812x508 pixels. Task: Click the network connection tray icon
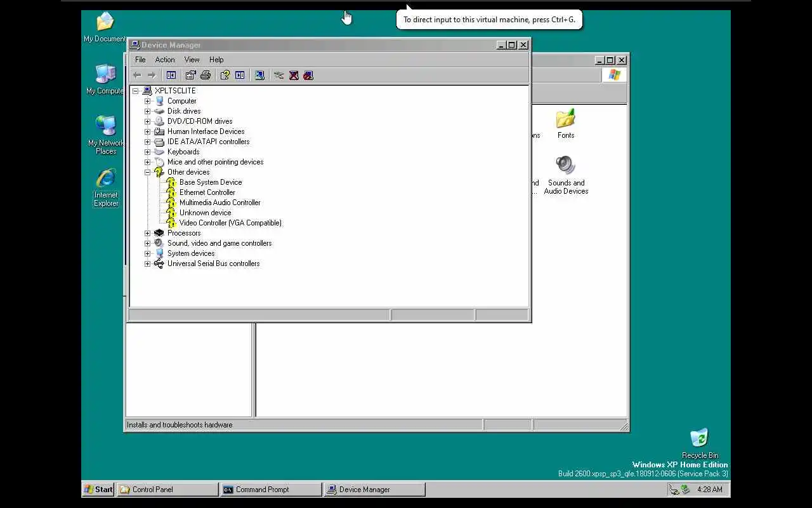[x=674, y=490]
